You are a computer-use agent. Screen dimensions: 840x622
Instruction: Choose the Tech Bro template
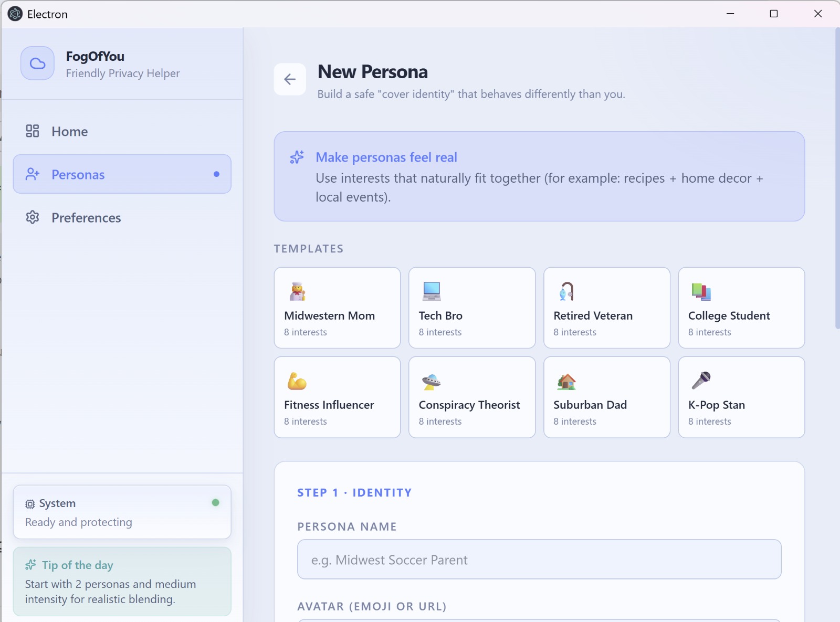(472, 308)
